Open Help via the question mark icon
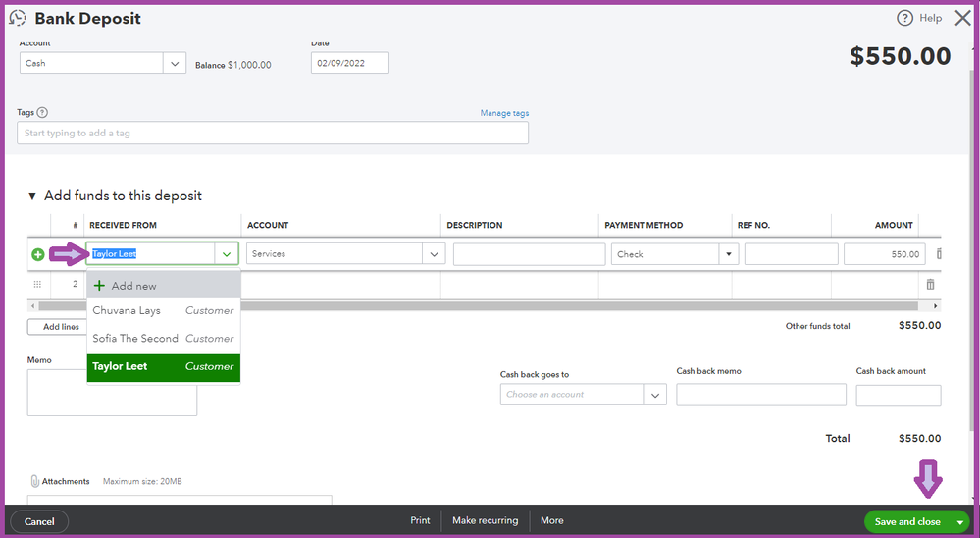 [x=904, y=18]
